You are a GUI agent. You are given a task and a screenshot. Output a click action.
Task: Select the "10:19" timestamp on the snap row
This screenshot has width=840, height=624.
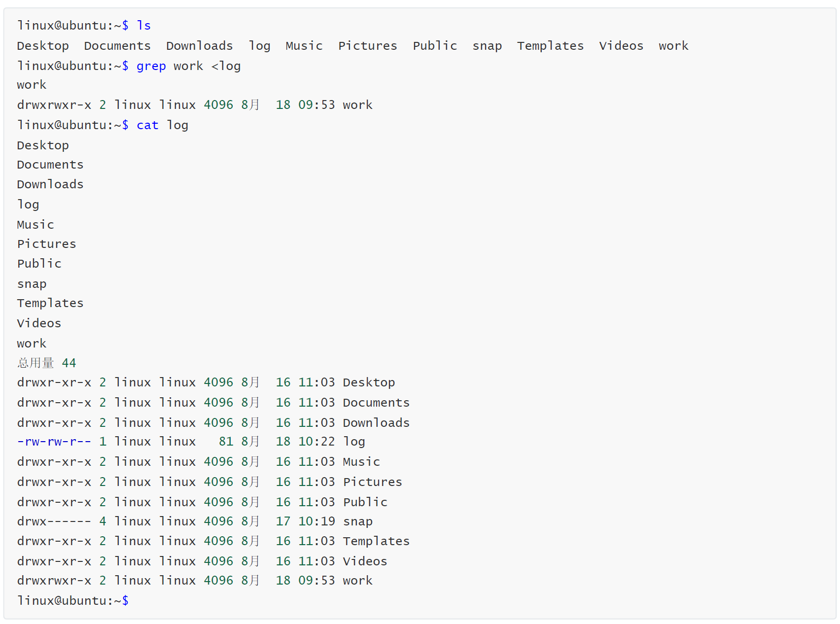point(316,521)
